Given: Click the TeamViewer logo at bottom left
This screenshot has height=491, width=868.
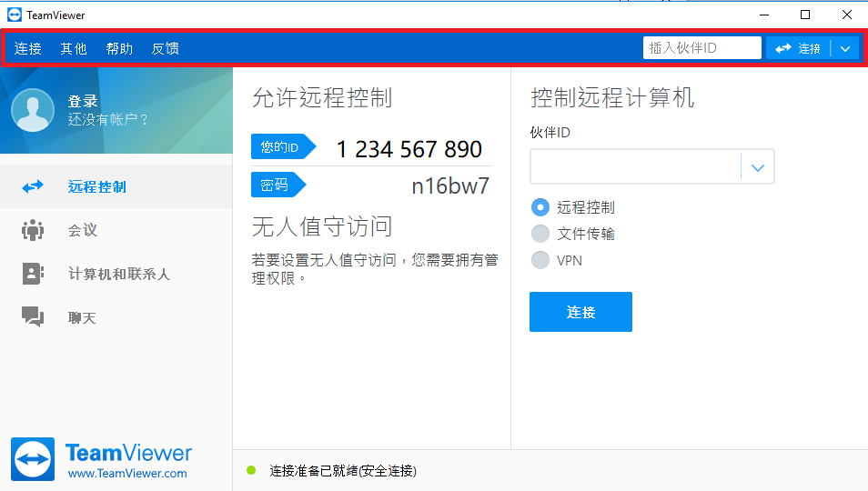Looking at the screenshot, I should click(x=34, y=460).
